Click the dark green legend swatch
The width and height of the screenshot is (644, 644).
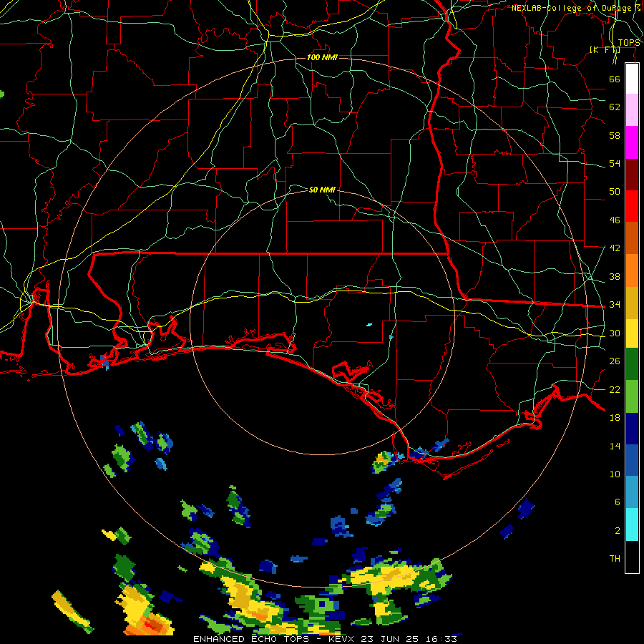tap(632, 364)
